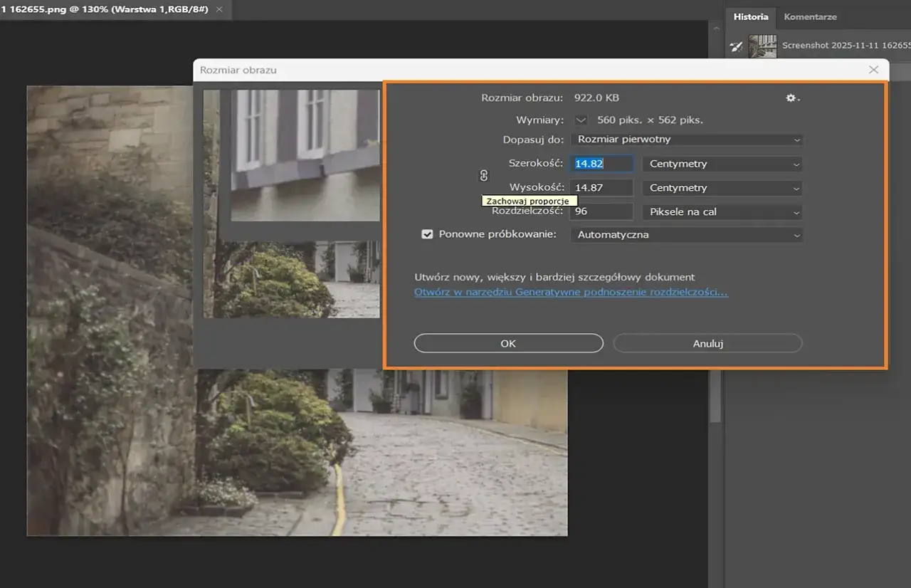
Task: Click the Screenshot 2025-11-11 history snapshot thumbnail
Action: coord(762,46)
